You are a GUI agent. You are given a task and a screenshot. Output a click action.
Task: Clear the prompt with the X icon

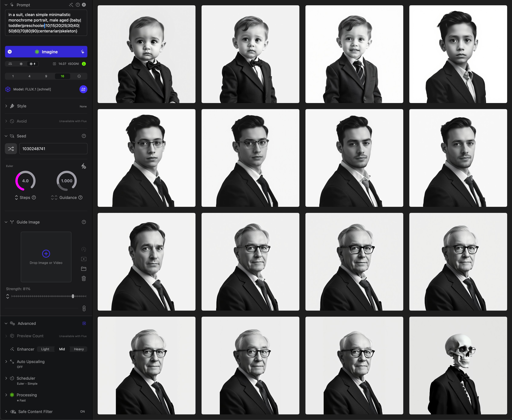click(84, 5)
